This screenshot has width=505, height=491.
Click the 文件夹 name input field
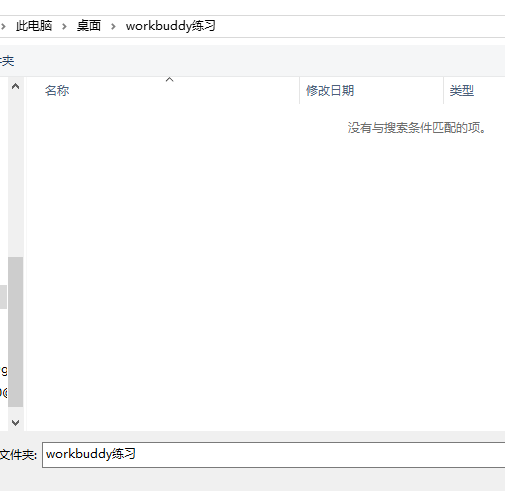[274, 455]
